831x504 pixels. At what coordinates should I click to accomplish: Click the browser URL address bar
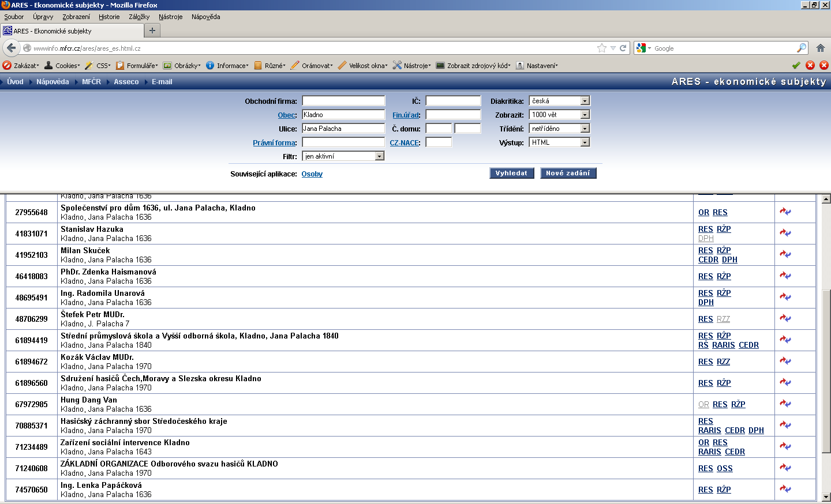315,48
